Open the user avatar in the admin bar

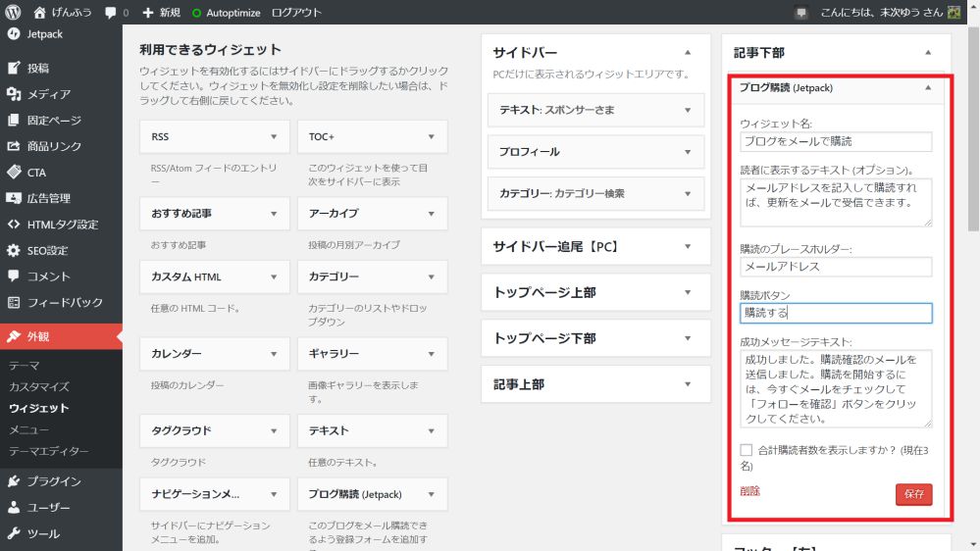954,12
